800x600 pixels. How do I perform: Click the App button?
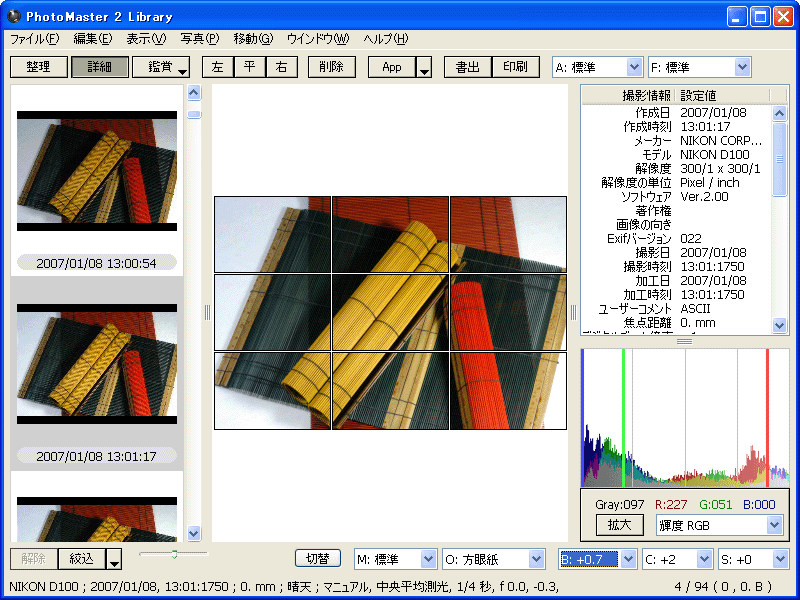pyautogui.click(x=392, y=67)
